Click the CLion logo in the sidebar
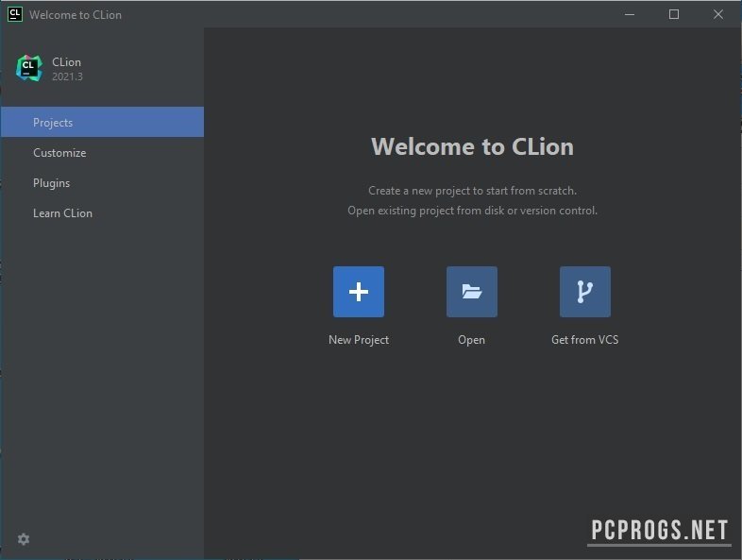742x560 pixels. coord(29,68)
